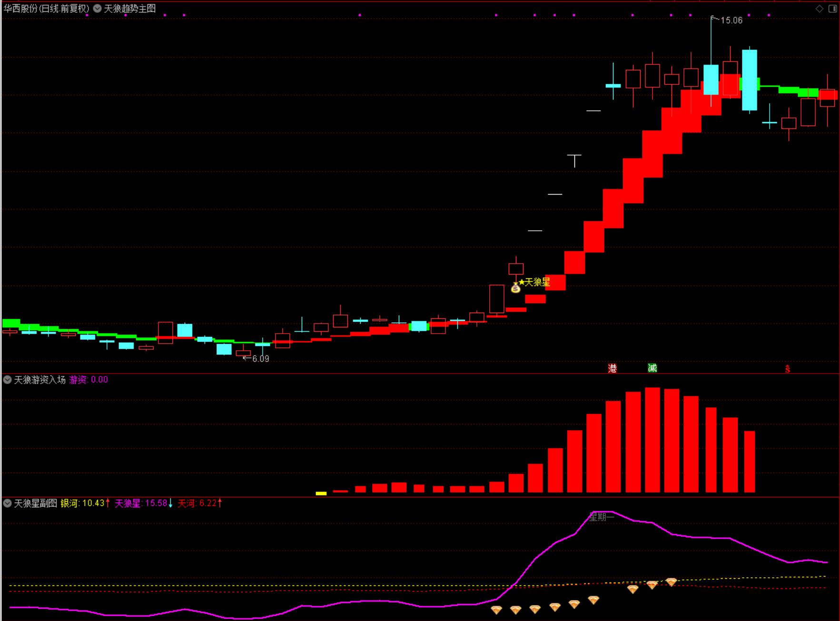
Task: Click the leftmost diamond signal in 天狼星副图
Action: click(496, 610)
